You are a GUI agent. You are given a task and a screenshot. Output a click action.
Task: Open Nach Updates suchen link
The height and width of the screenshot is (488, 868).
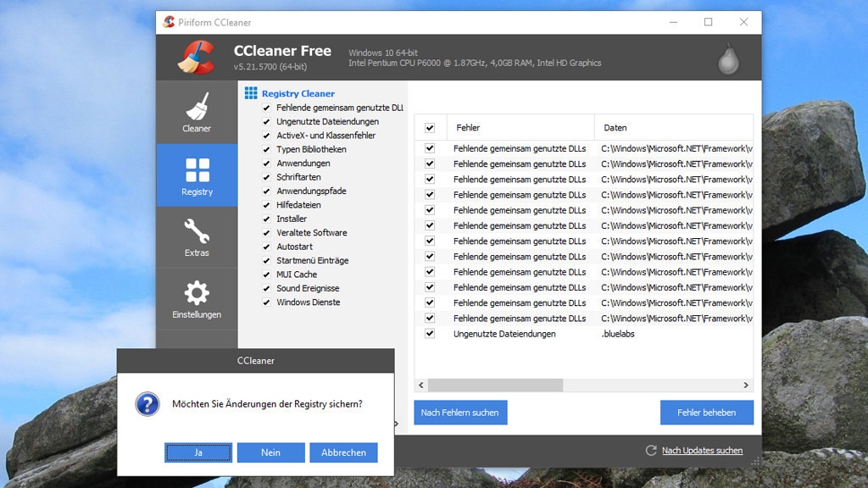pos(702,451)
